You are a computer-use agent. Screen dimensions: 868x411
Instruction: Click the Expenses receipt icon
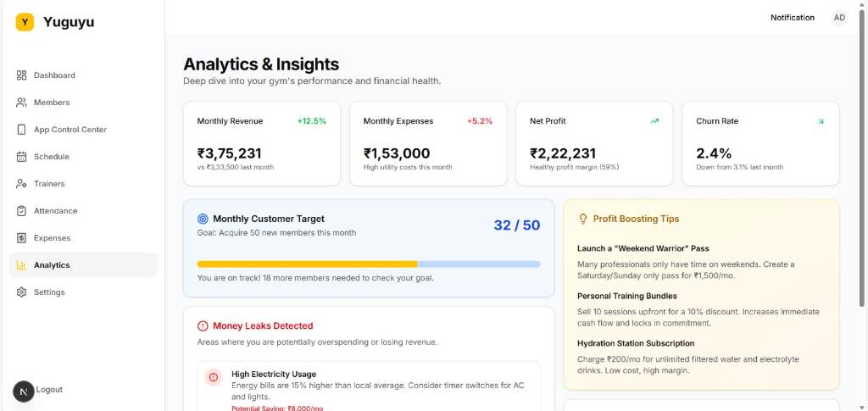(x=21, y=238)
